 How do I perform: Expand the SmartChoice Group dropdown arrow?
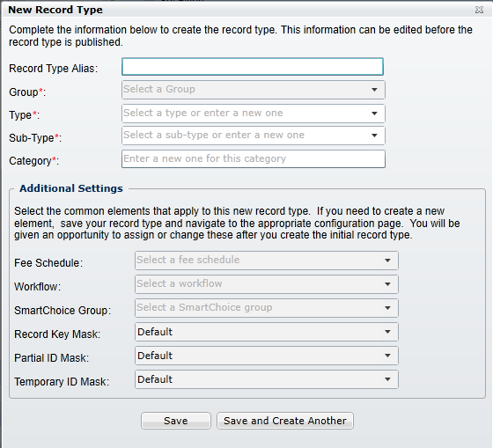click(387, 308)
